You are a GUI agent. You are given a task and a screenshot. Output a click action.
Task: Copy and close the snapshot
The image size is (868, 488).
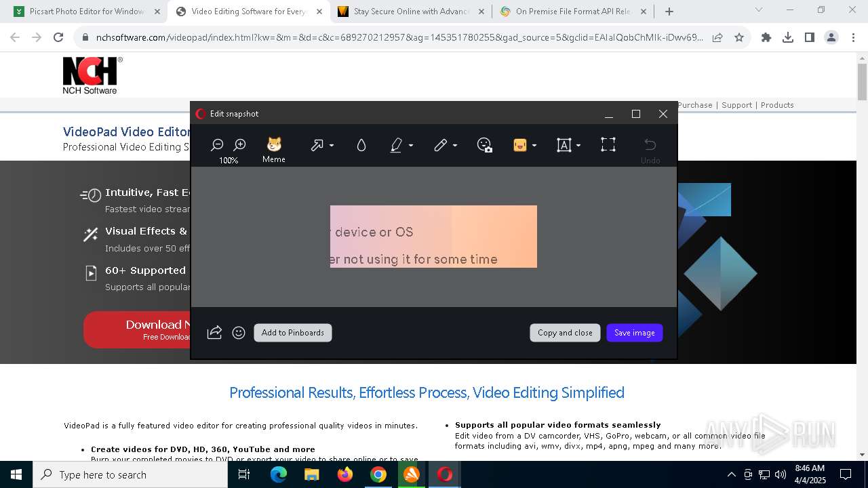pyautogui.click(x=565, y=333)
